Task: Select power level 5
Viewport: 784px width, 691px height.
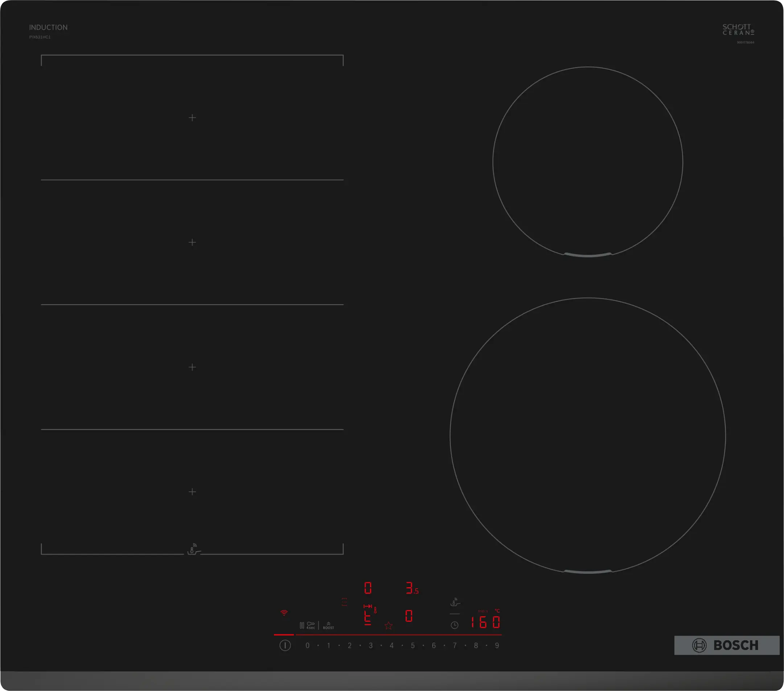Action: pos(412,645)
